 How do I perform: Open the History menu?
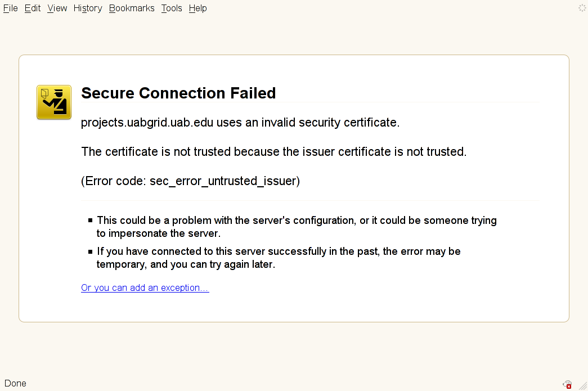click(x=88, y=8)
